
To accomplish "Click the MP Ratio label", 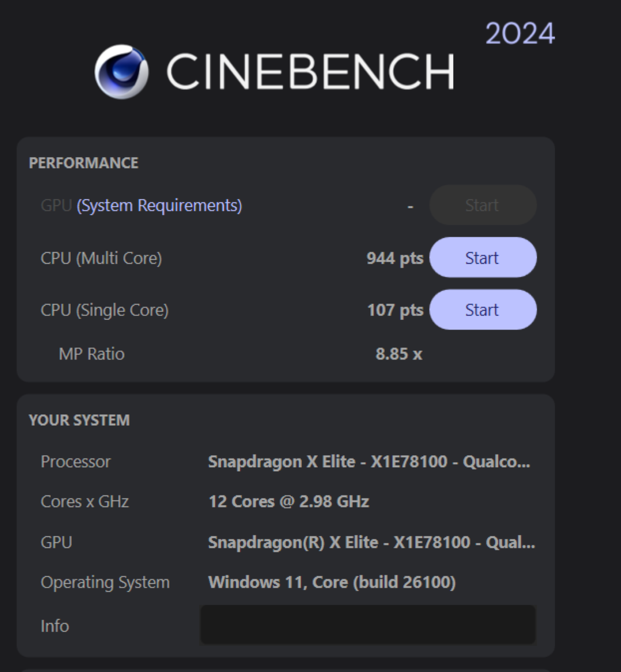I will pyautogui.click(x=91, y=354).
